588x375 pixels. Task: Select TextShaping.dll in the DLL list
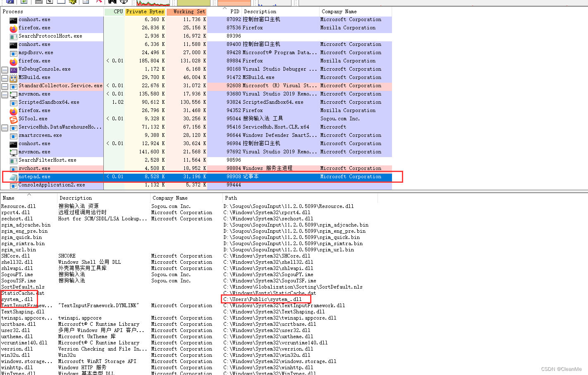23,312
